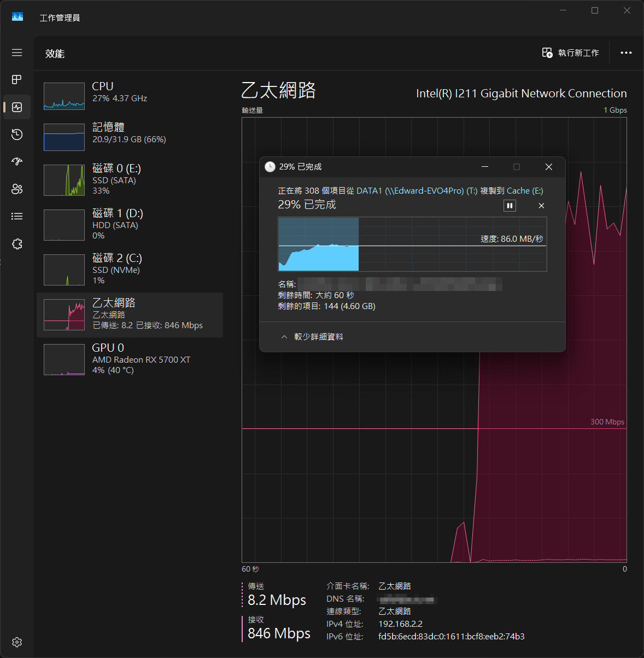Screen dimensions: 644x658
Task: Click the memory usage mini graph
Action: 64,137
